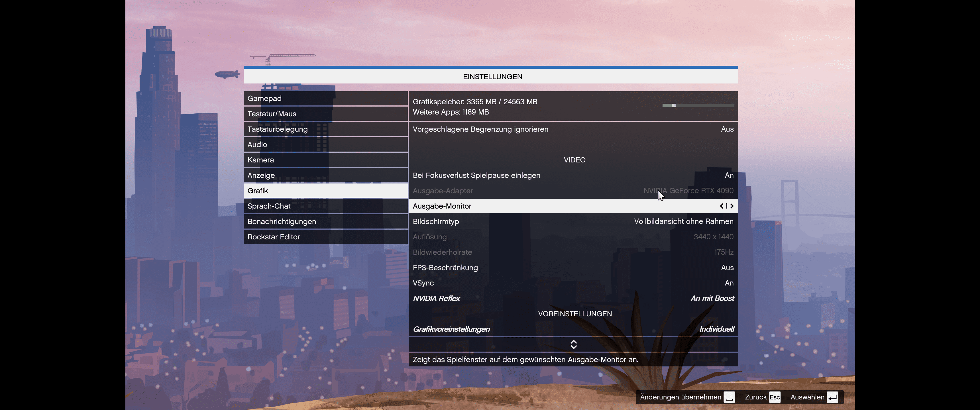
Task: Click the VIDEO section heading
Action: point(574,160)
